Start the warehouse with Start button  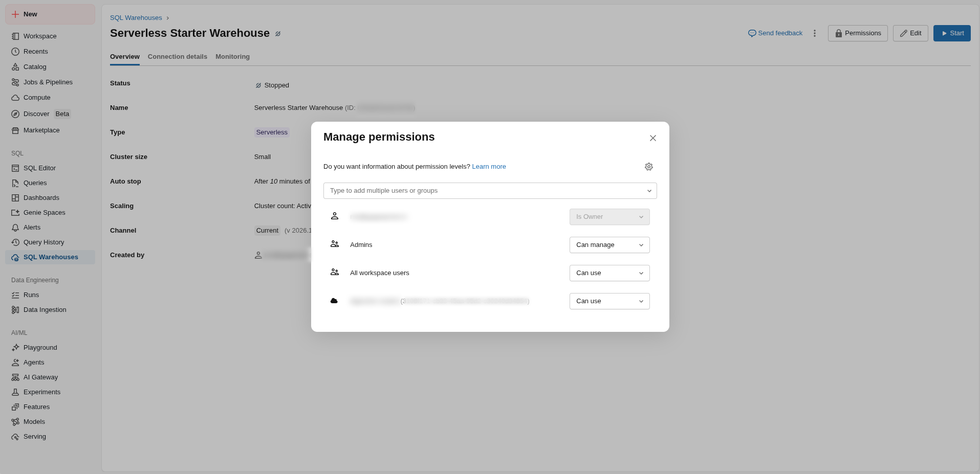coord(952,33)
